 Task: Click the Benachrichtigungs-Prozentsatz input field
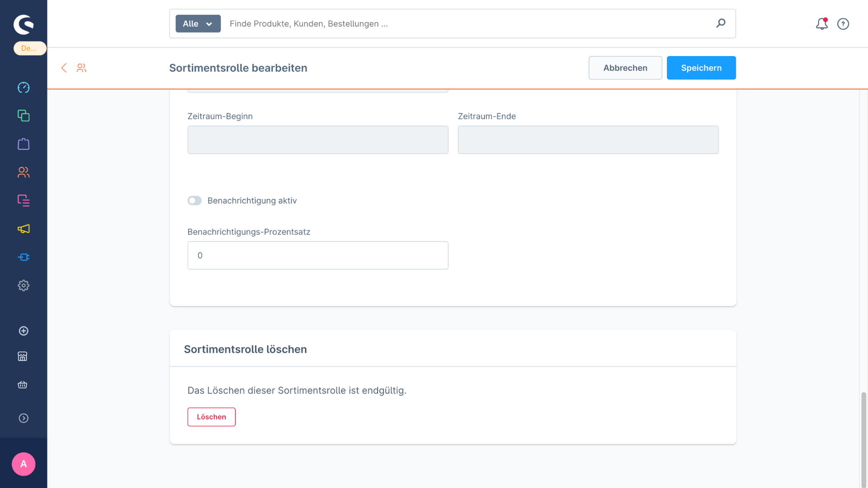coord(317,255)
